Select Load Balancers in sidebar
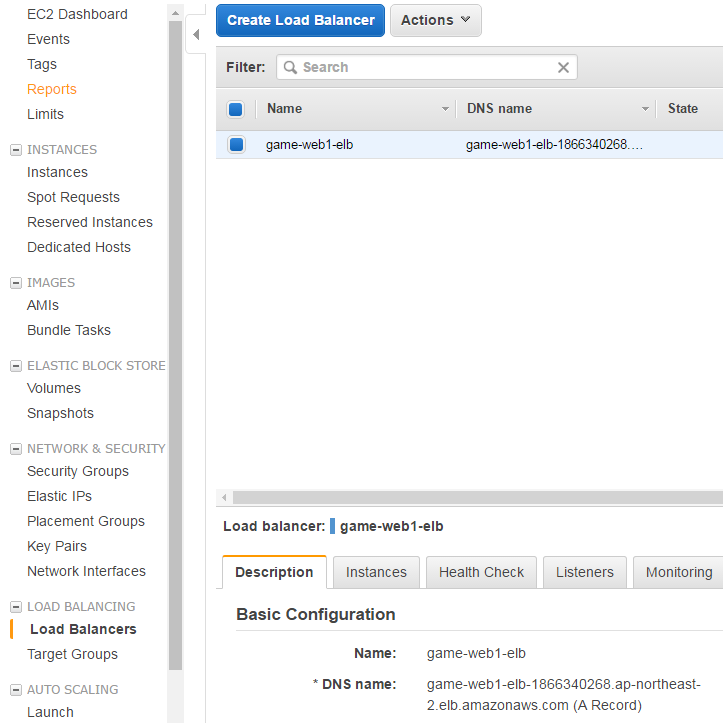 (83, 629)
